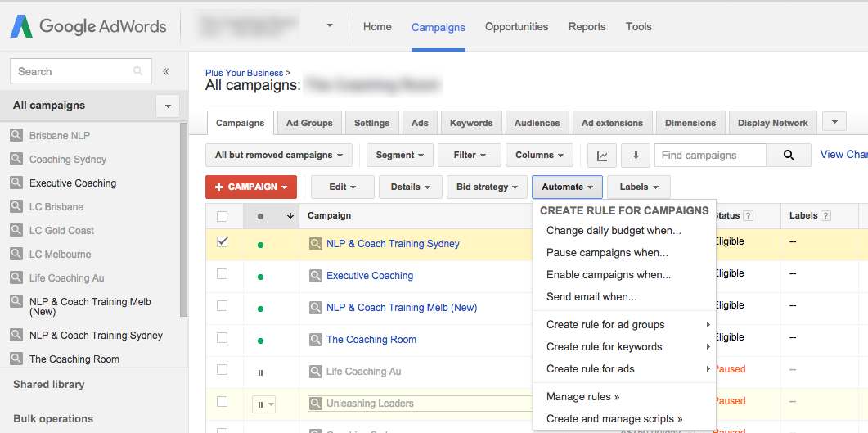
Task: Open the Columns dropdown
Action: 539,155
